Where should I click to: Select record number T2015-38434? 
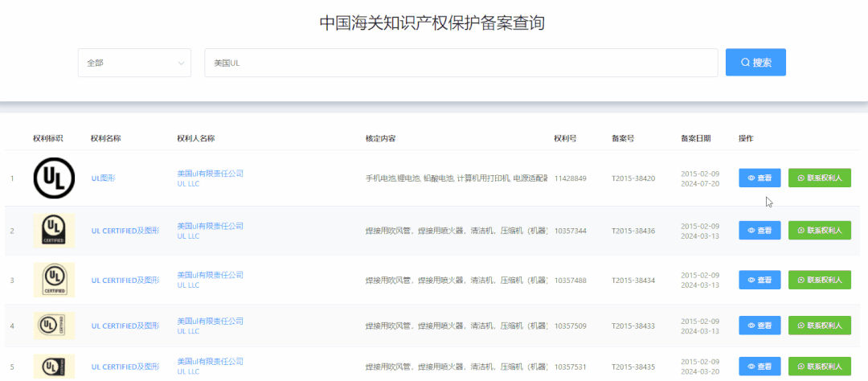click(633, 281)
